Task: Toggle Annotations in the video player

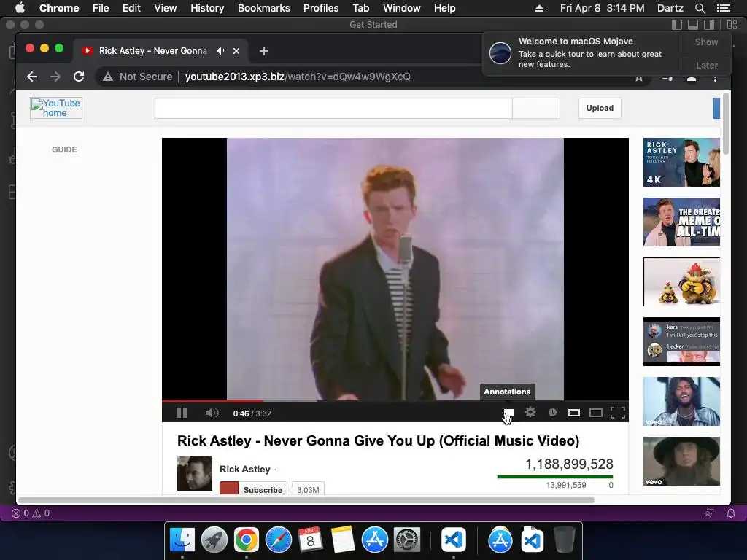Action: [x=508, y=413]
